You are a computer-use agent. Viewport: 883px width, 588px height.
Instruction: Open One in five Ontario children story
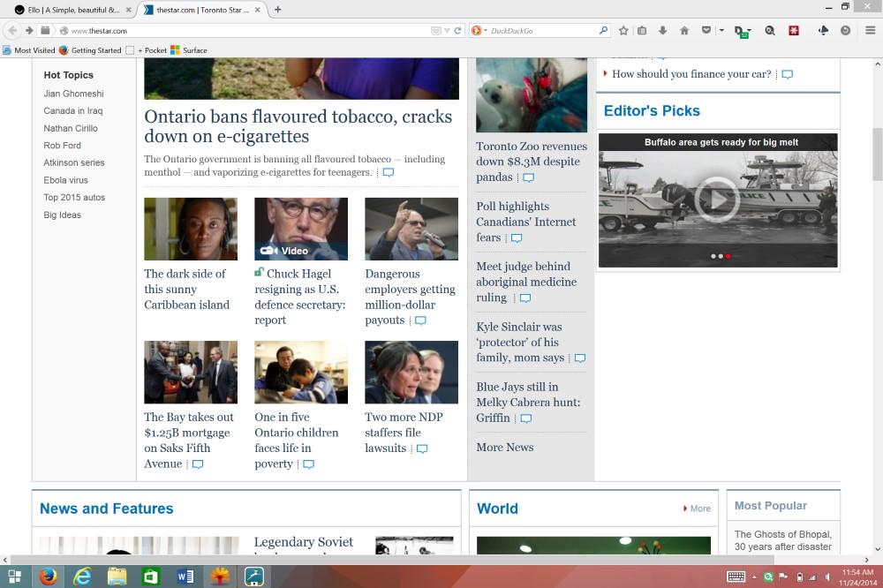[296, 441]
